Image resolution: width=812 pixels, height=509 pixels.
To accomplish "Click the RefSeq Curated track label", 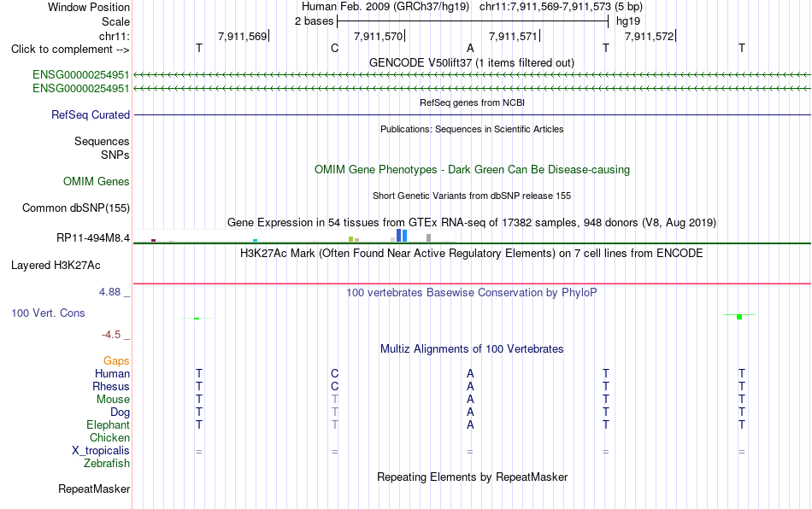I will (91, 114).
